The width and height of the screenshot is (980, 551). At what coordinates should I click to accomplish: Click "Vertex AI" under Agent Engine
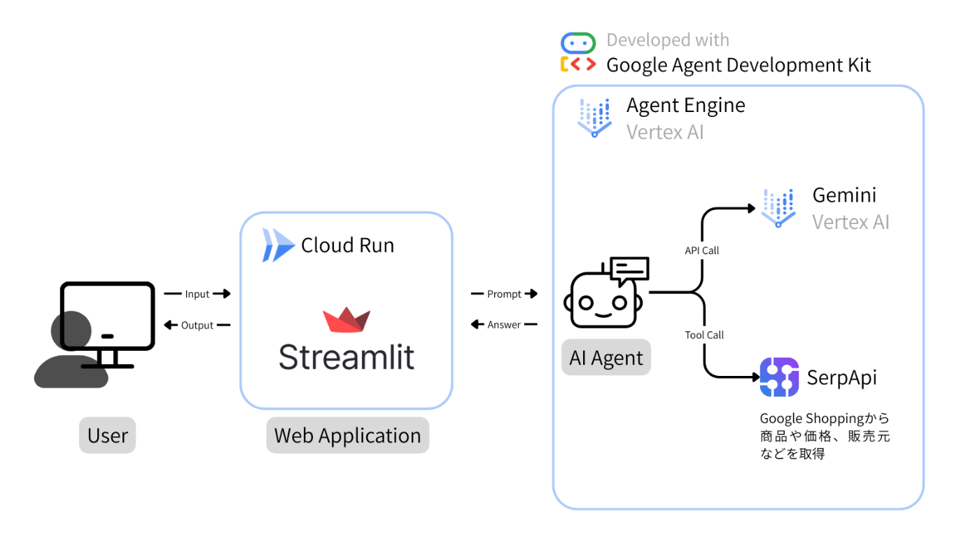[x=665, y=132]
